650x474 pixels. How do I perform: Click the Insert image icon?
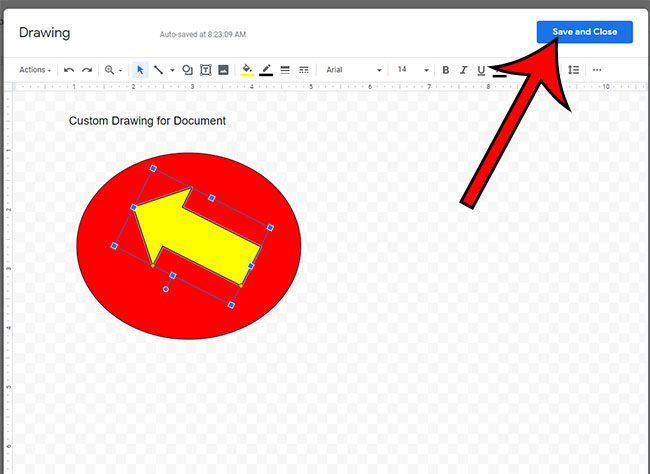tap(223, 70)
